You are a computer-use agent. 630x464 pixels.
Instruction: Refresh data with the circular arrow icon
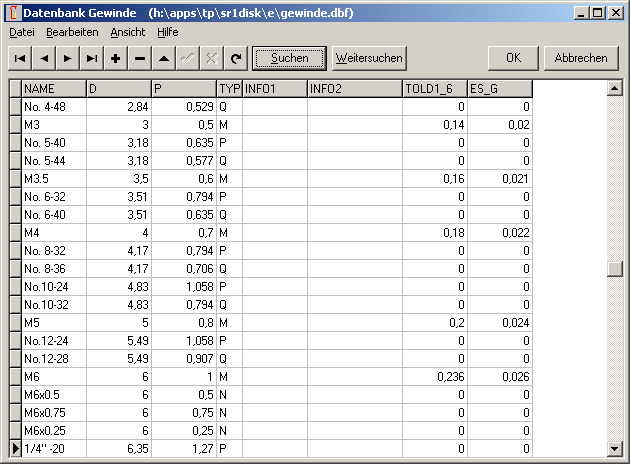tap(236, 58)
